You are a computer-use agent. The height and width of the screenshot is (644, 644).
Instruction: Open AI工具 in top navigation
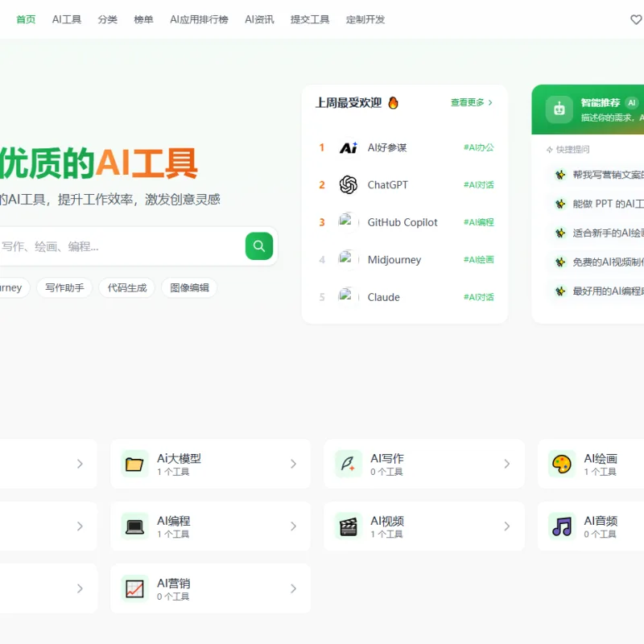(67, 19)
